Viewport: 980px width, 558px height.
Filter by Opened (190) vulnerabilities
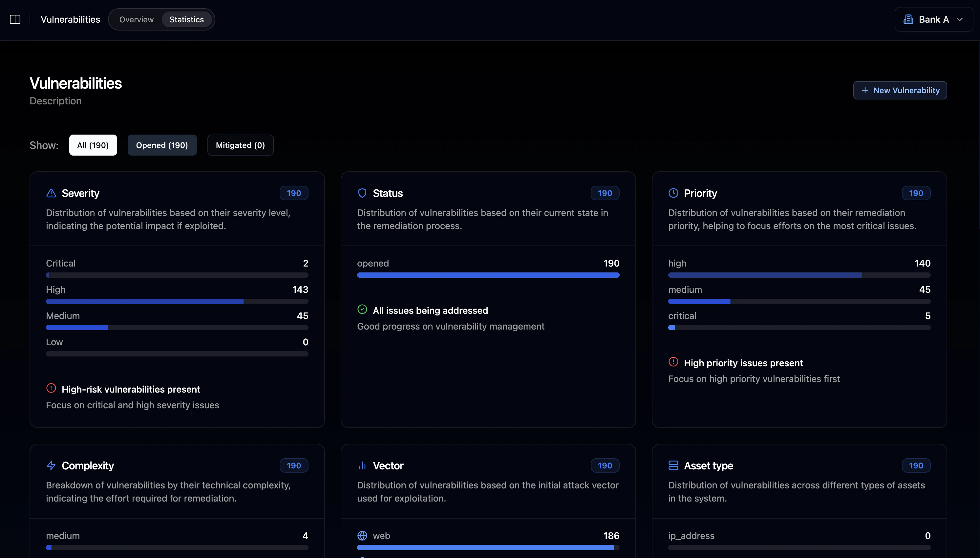click(x=162, y=145)
